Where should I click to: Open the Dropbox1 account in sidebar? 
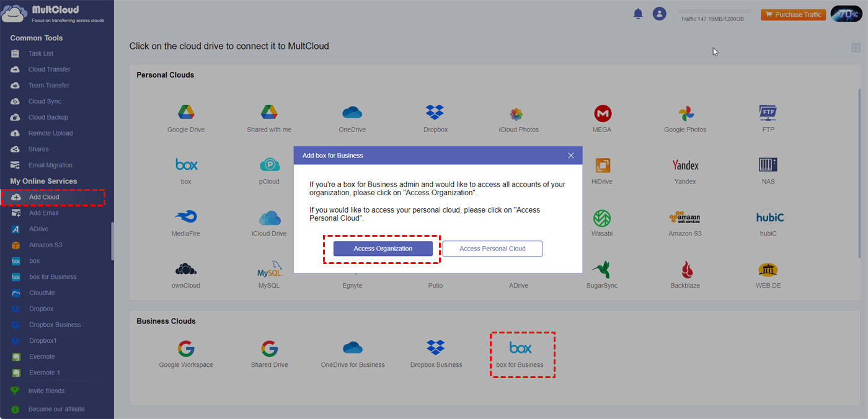pyautogui.click(x=43, y=340)
